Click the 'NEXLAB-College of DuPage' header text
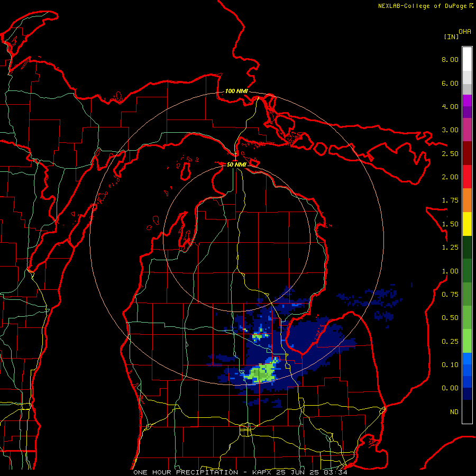 (x=422, y=6)
